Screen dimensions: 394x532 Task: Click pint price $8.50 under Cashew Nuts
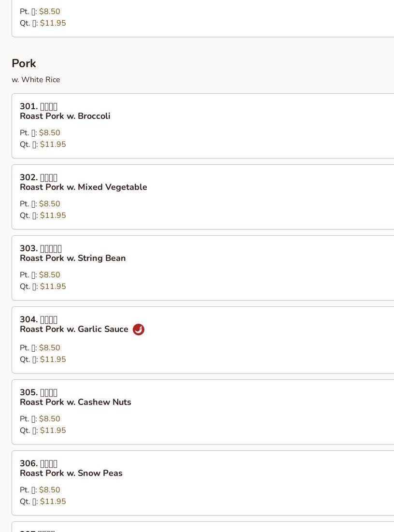click(49, 419)
